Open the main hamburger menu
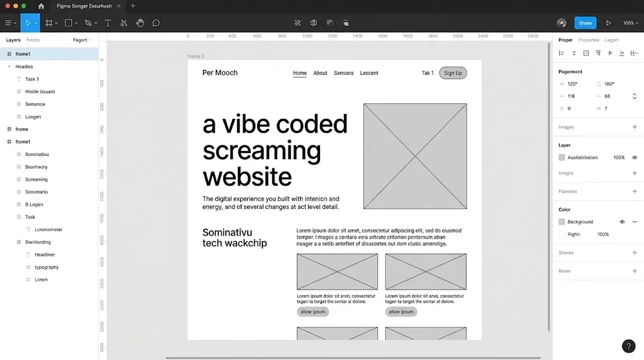644x360 pixels. 8,23
